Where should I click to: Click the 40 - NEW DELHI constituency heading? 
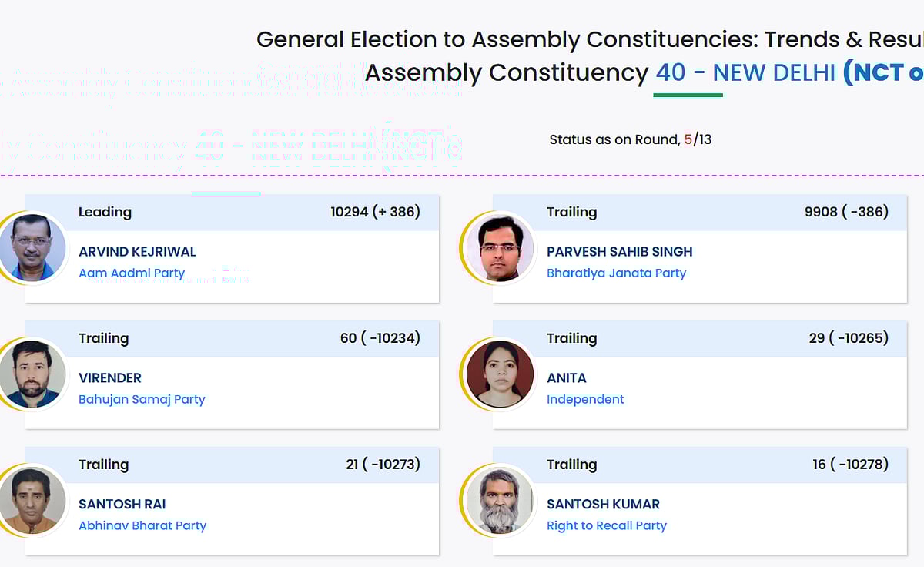pyautogui.click(x=745, y=73)
